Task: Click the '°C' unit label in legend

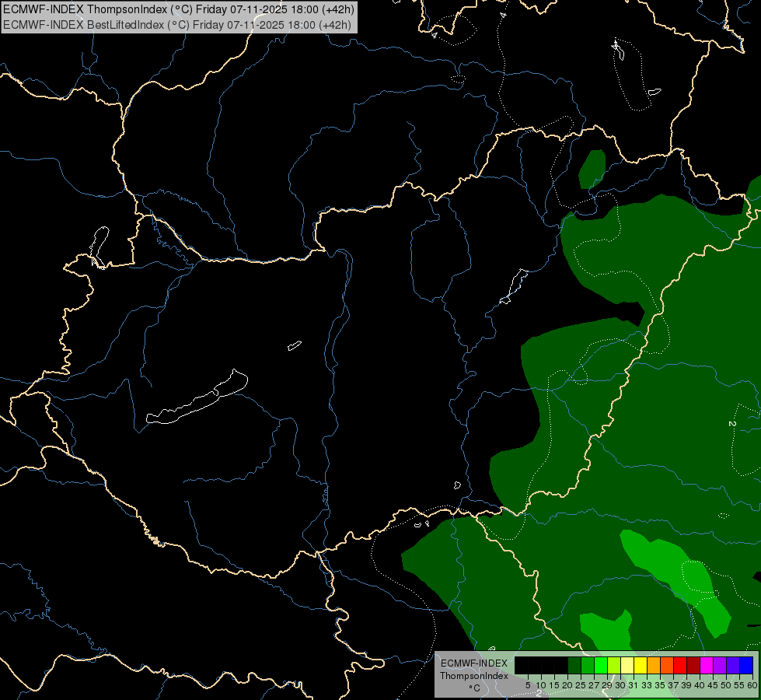Action: pyautogui.click(x=475, y=688)
